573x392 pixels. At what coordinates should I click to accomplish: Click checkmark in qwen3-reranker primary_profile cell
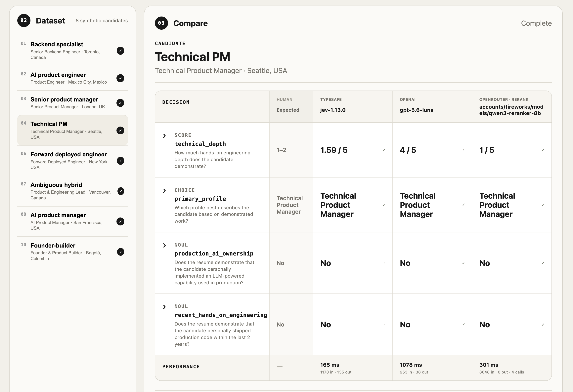pos(543,205)
